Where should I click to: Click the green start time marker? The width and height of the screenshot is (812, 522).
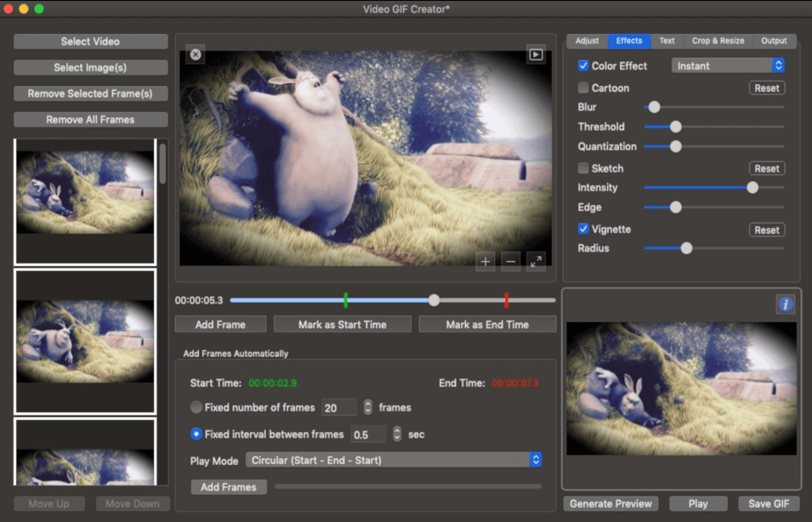click(345, 299)
